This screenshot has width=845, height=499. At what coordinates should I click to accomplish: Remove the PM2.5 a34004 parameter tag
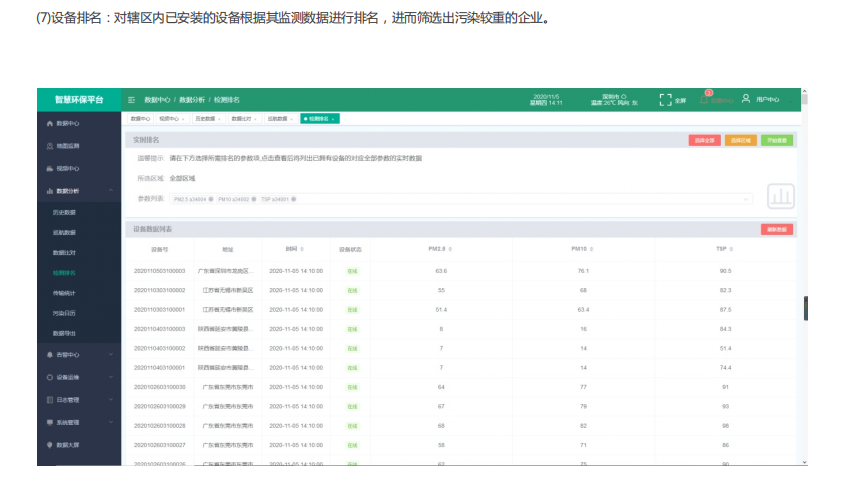pos(211,199)
